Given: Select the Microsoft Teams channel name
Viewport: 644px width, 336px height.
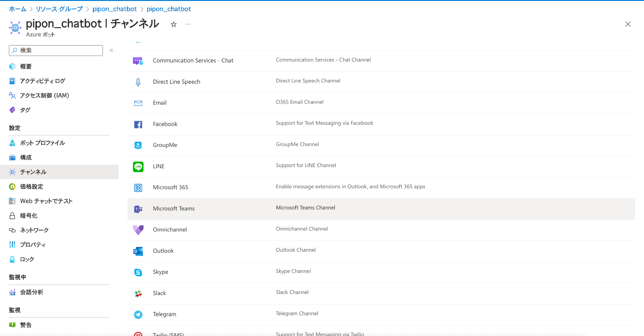Looking at the screenshot, I should (x=174, y=209).
